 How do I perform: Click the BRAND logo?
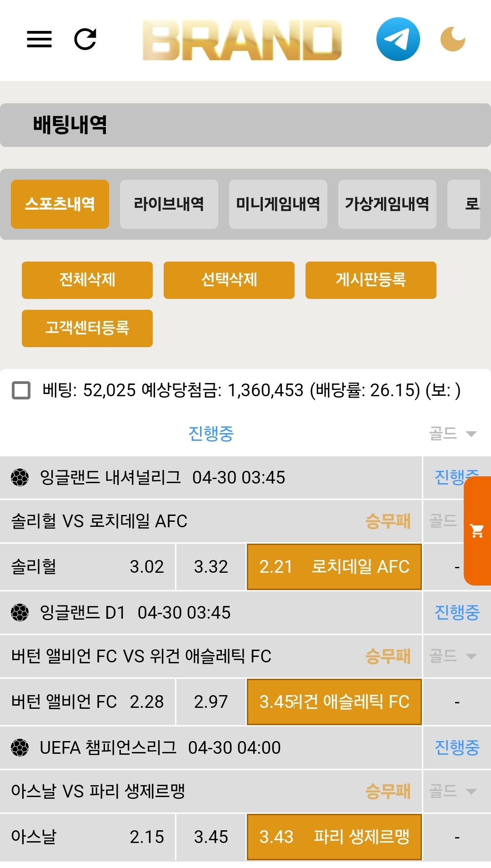point(242,40)
